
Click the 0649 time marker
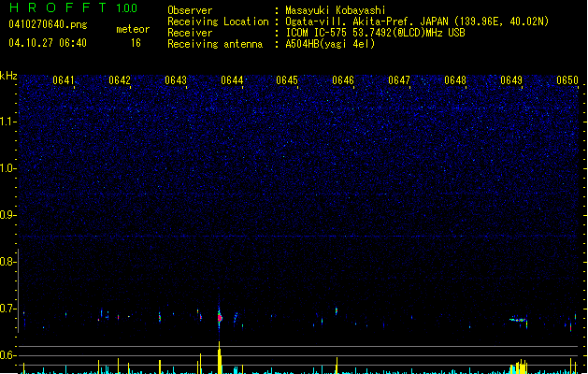click(511, 80)
